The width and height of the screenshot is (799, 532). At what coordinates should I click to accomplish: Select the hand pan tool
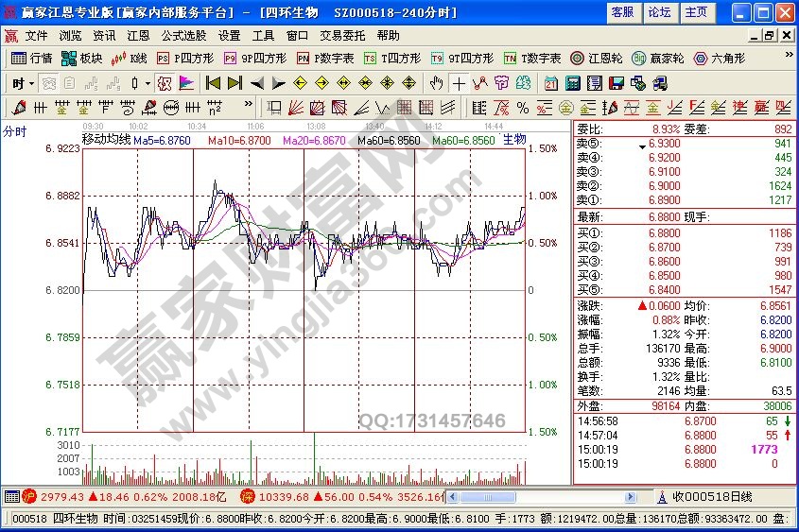pos(436,83)
